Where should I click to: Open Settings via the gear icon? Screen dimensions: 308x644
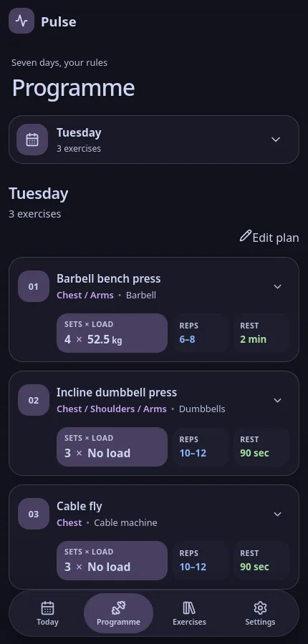tap(260, 608)
